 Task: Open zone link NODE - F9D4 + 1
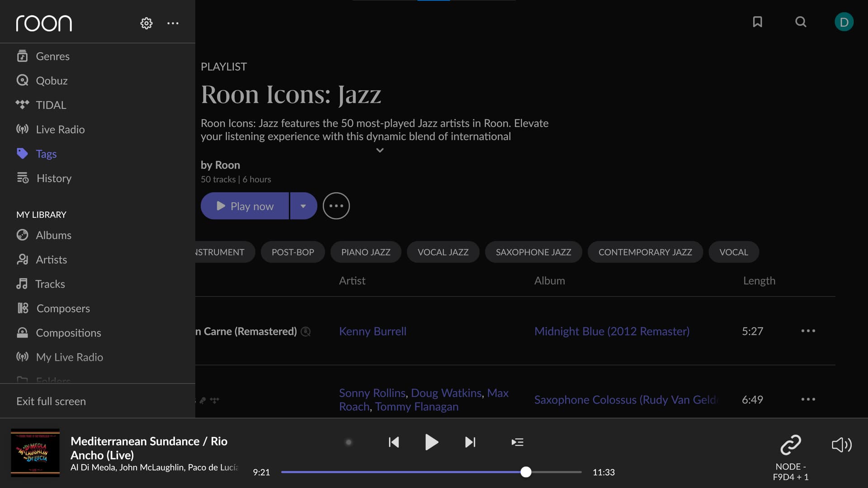tap(791, 457)
